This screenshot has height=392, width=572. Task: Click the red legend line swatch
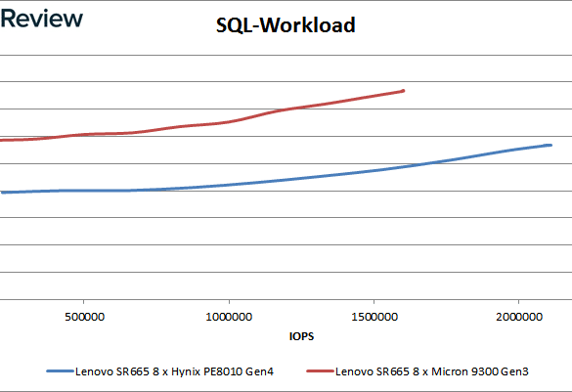(321, 371)
